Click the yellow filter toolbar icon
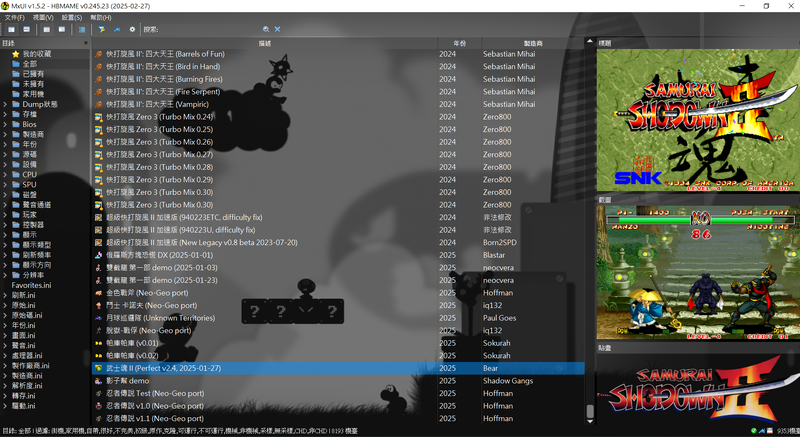Viewport: 800px width, 437px height. tap(102, 30)
